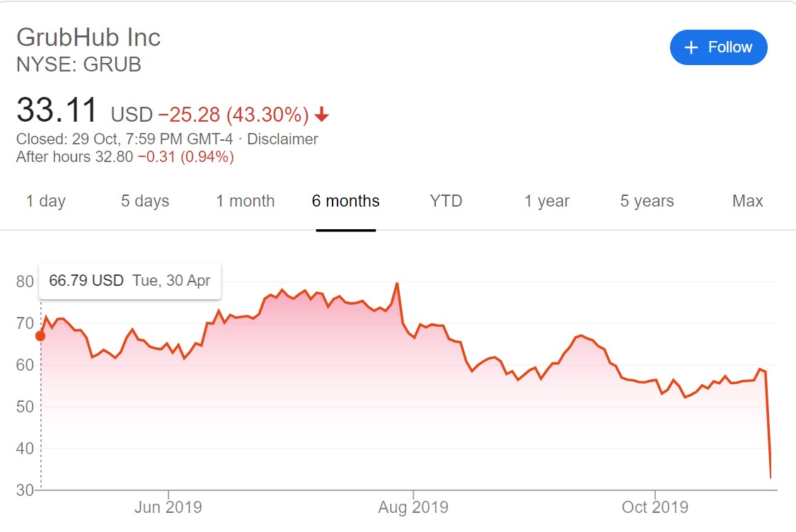This screenshot has height=532, width=796.
Task: Click the GrubHub Inc title
Action: pos(88,37)
